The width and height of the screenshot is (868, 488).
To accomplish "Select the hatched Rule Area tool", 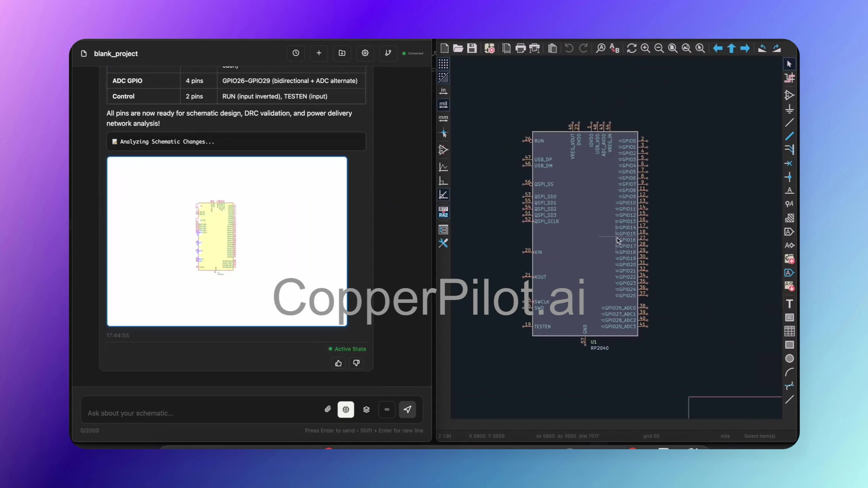I will (789, 218).
